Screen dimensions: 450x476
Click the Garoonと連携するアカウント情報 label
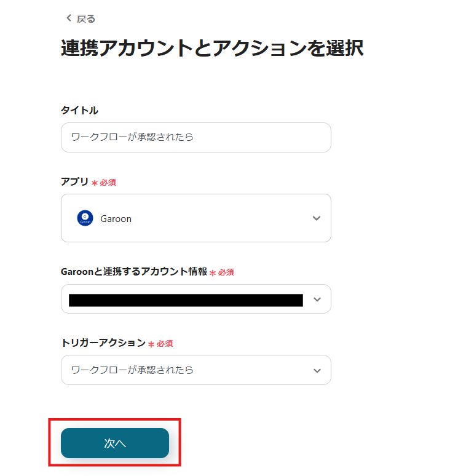coord(133,271)
